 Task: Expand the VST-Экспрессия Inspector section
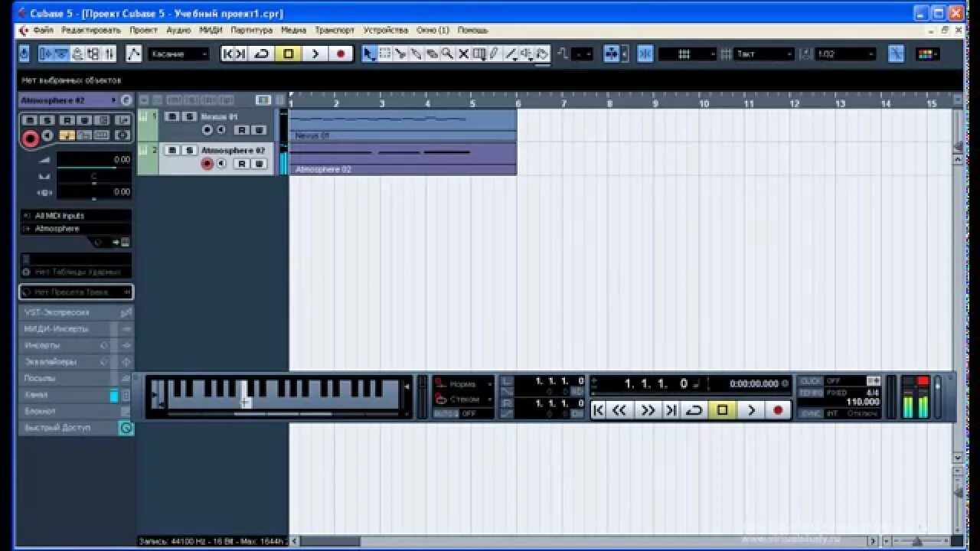tap(76, 312)
